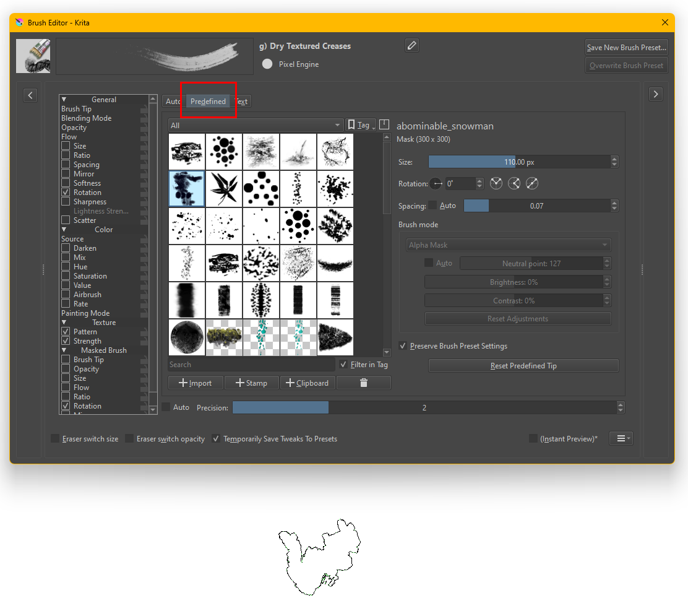Select the dark triangular brush tip

click(335, 337)
